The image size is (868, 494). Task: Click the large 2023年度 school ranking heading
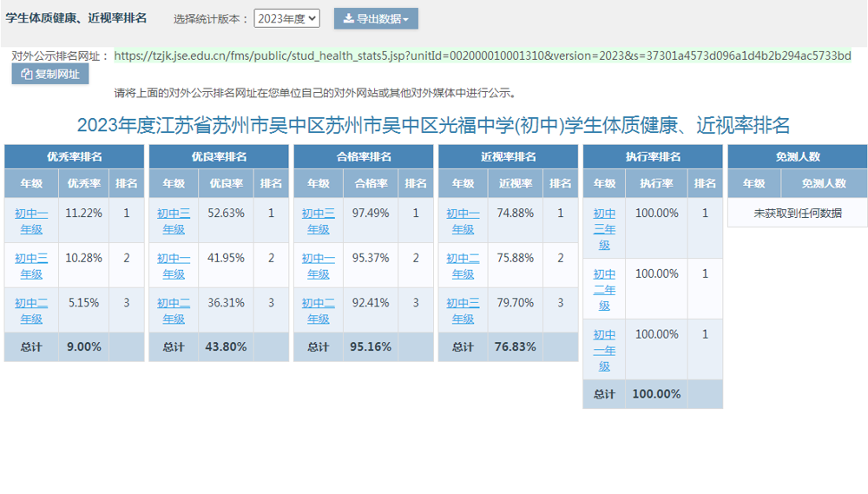tap(433, 125)
